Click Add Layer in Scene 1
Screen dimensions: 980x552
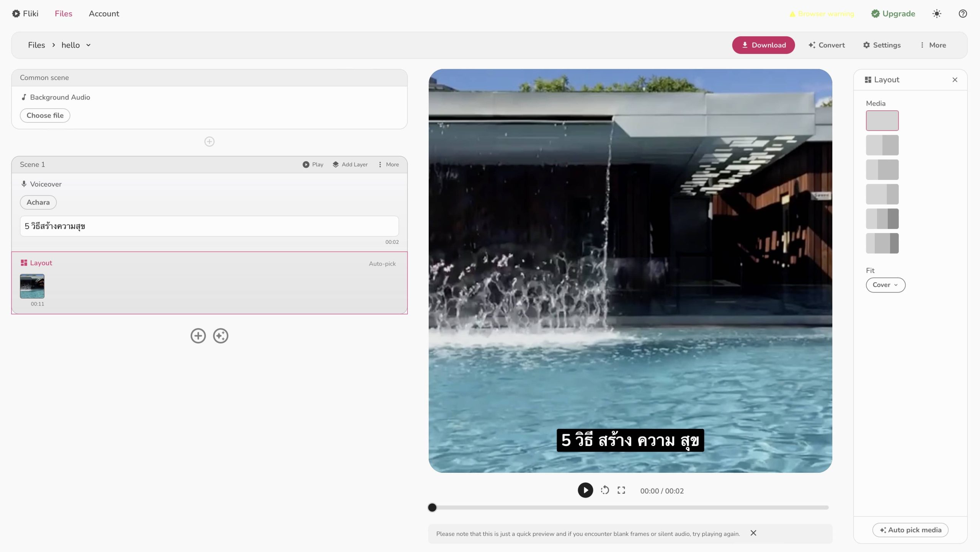pos(350,164)
